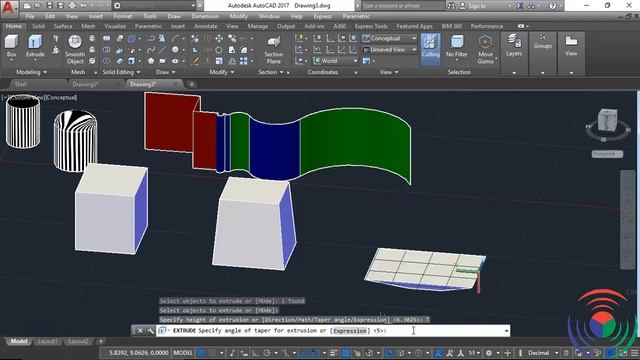Click the coordinates readout in status bar
This screenshot has width=640, height=360.
click(138, 353)
